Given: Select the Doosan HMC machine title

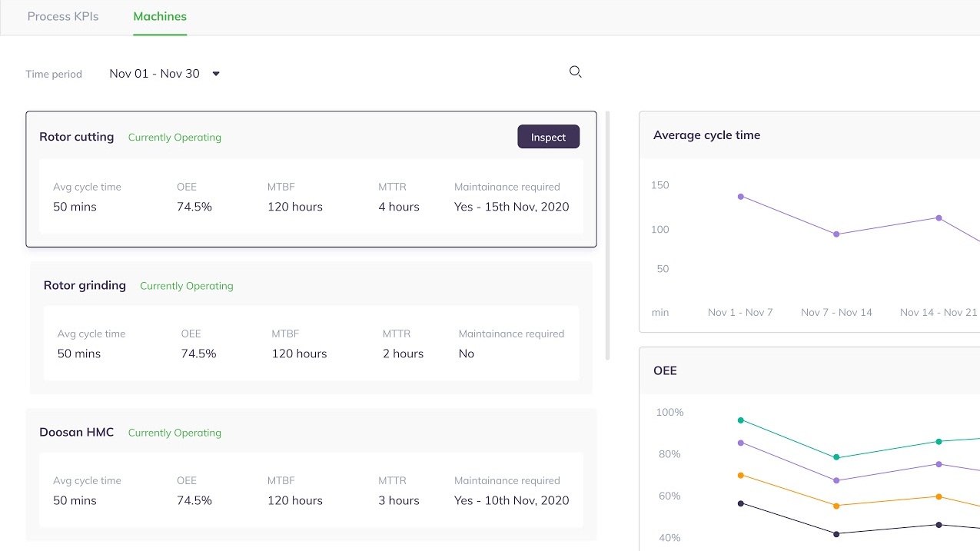Looking at the screenshot, I should click(x=77, y=432).
